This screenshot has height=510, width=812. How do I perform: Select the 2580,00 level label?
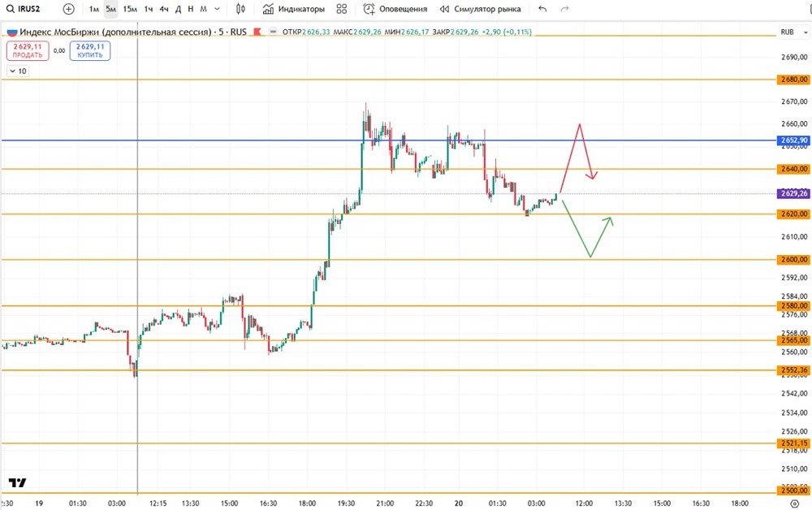[x=794, y=305]
